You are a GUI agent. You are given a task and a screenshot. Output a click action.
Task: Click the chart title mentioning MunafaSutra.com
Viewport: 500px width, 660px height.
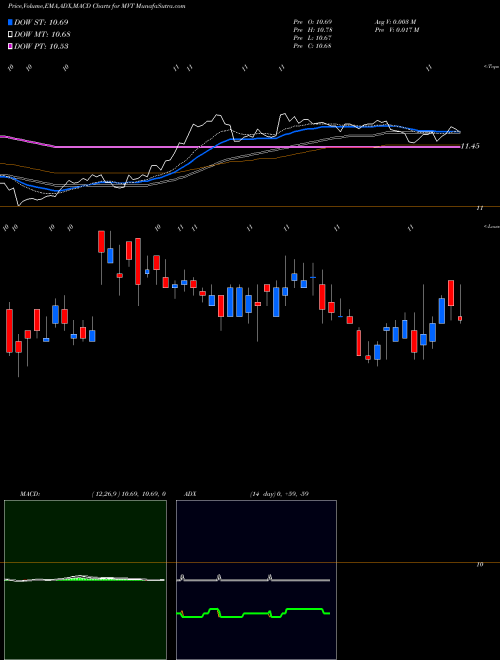[96, 7]
